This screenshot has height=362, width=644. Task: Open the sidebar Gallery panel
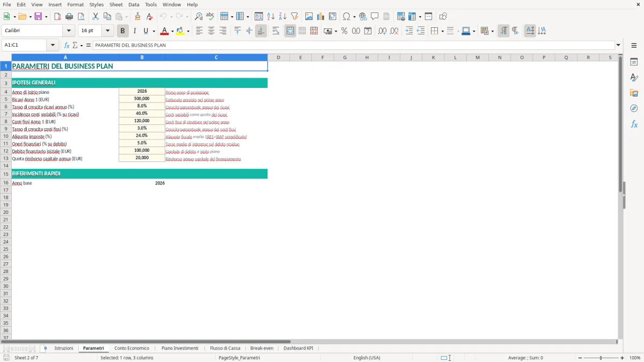(x=634, y=93)
